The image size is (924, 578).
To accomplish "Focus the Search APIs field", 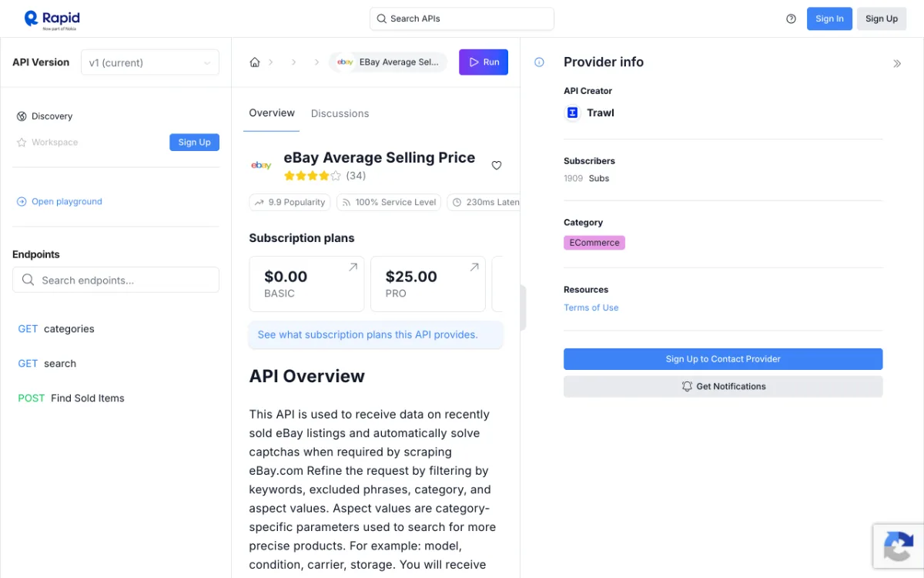I will [462, 18].
